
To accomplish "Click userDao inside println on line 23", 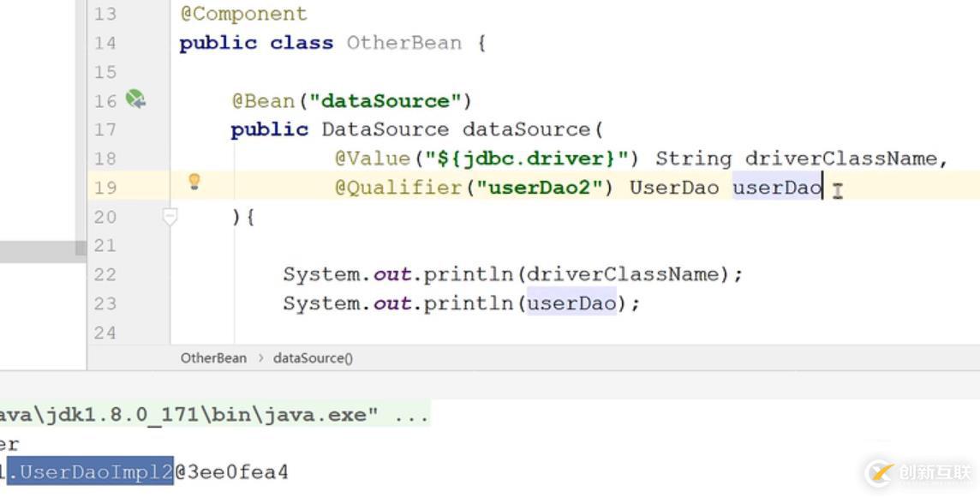I will tap(571, 303).
